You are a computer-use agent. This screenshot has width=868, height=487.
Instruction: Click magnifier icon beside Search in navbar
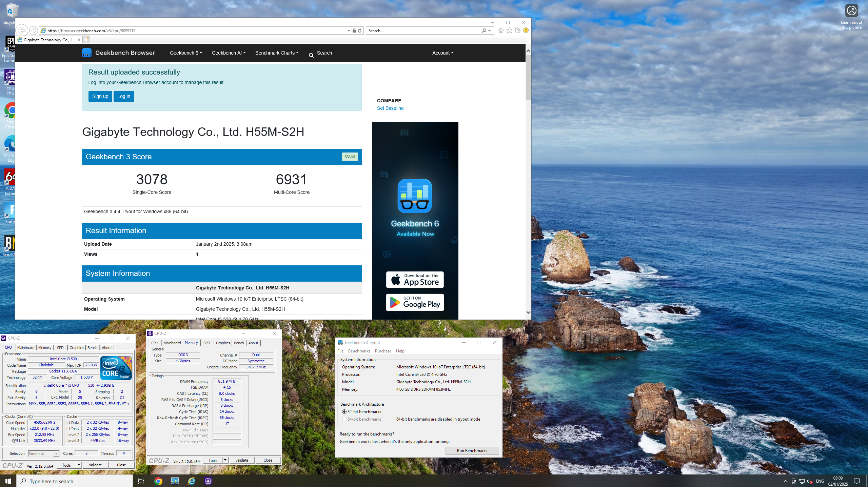pyautogui.click(x=311, y=55)
